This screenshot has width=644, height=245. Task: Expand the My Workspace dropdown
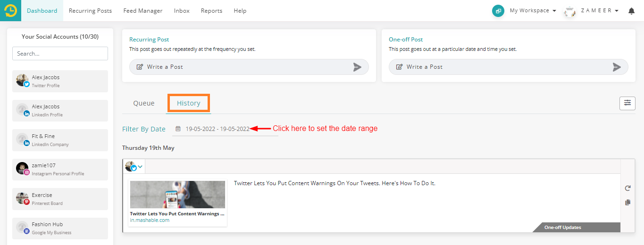[533, 10]
